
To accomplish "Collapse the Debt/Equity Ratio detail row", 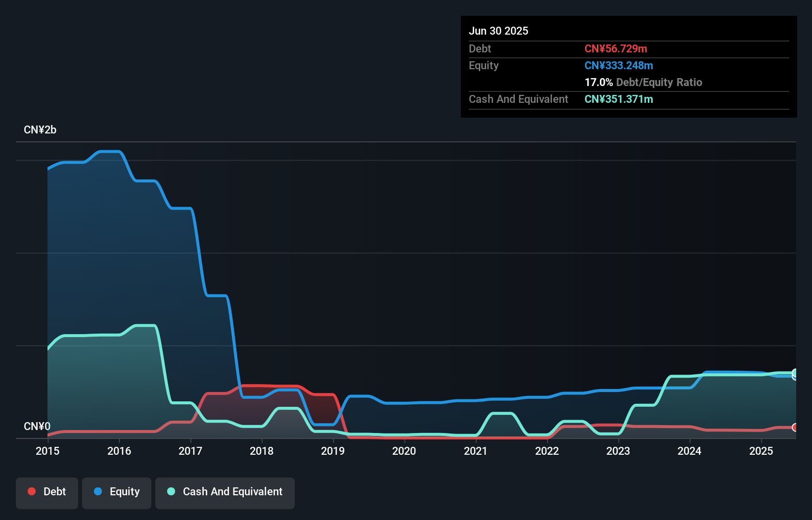I will coord(643,82).
